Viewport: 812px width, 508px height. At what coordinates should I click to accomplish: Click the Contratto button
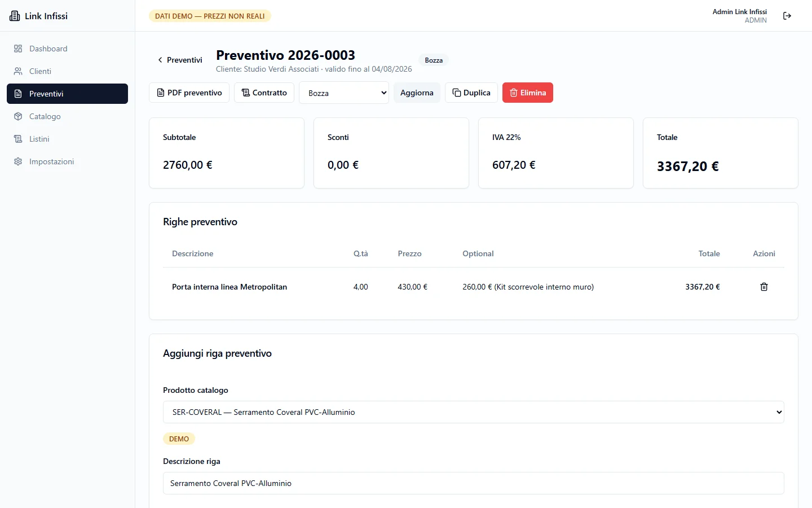click(x=264, y=93)
